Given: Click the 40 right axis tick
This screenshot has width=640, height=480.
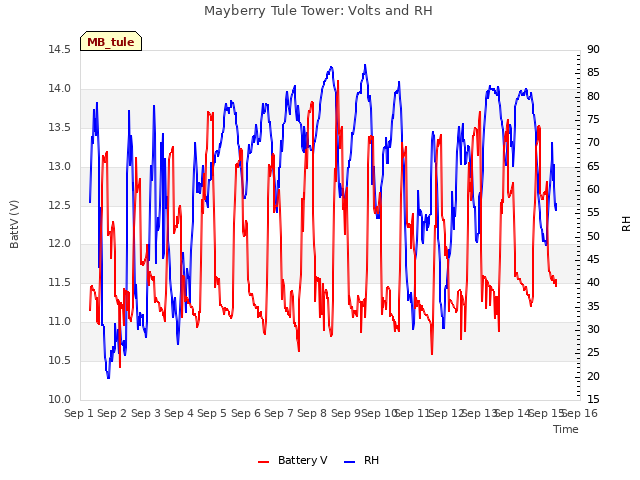Looking at the screenshot, I should pos(593,282).
